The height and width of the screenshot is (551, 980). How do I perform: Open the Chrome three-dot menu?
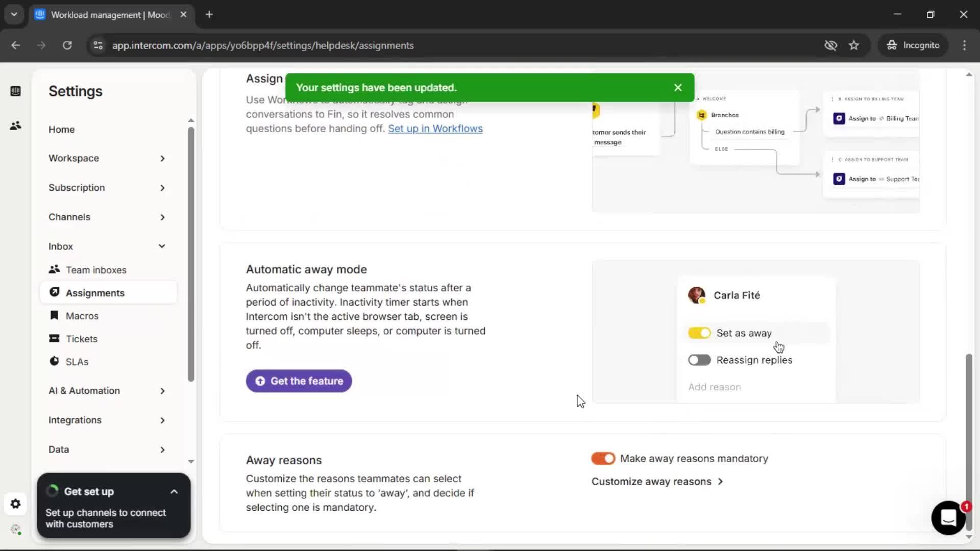coord(964,45)
